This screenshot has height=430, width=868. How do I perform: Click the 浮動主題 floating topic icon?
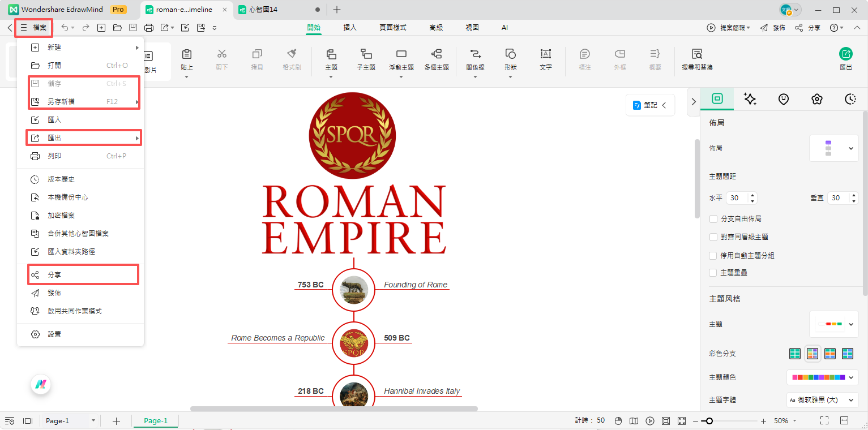click(401, 54)
